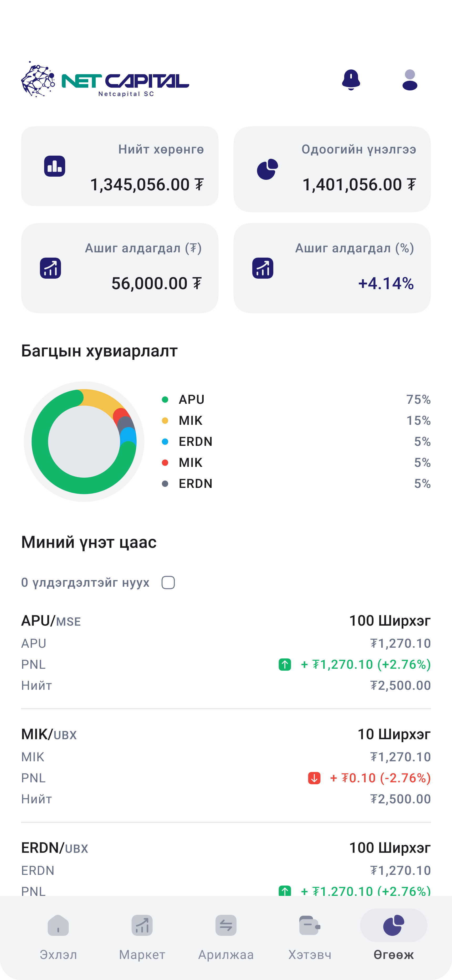This screenshot has height=980, width=452.
Task: Select the blue ERDN legend dot
Action: point(165,442)
